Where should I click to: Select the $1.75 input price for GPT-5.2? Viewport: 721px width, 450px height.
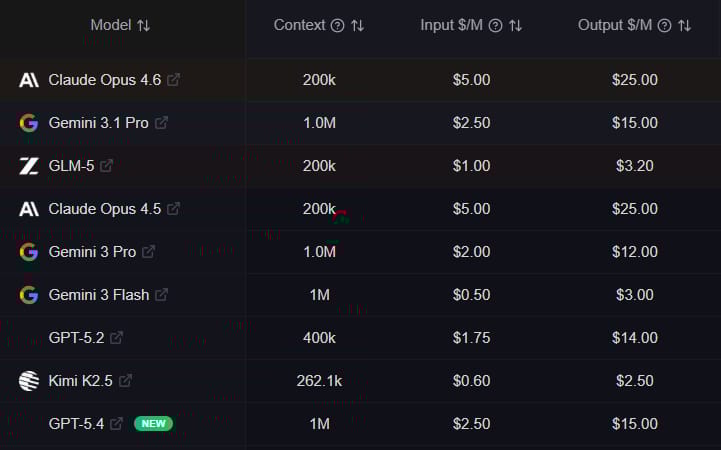pos(471,338)
